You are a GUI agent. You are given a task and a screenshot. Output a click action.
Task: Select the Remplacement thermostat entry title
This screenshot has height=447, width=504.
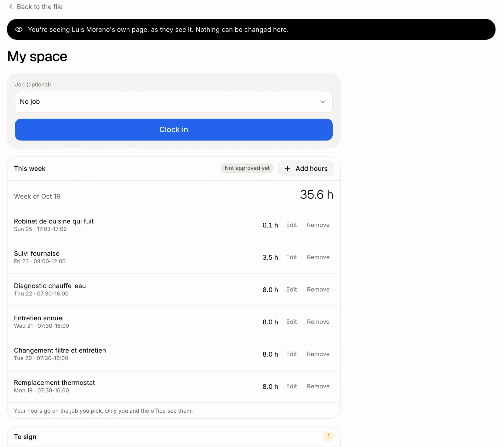pyautogui.click(x=54, y=383)
